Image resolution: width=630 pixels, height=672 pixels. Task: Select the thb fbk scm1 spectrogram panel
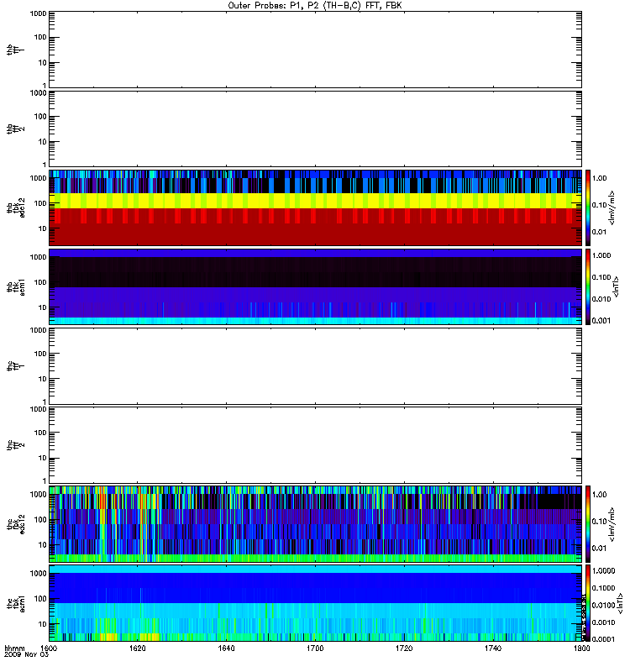pyautogui.click(x=316, y=286)
